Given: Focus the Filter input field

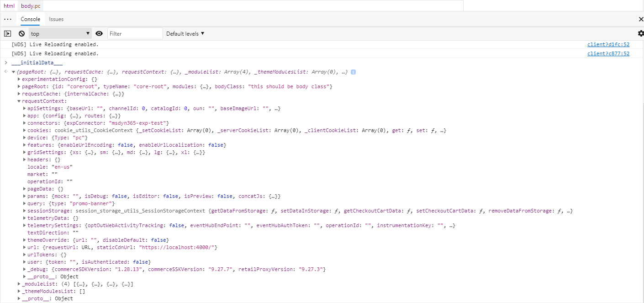Looking at the screenshot, I should pos(135,33).
